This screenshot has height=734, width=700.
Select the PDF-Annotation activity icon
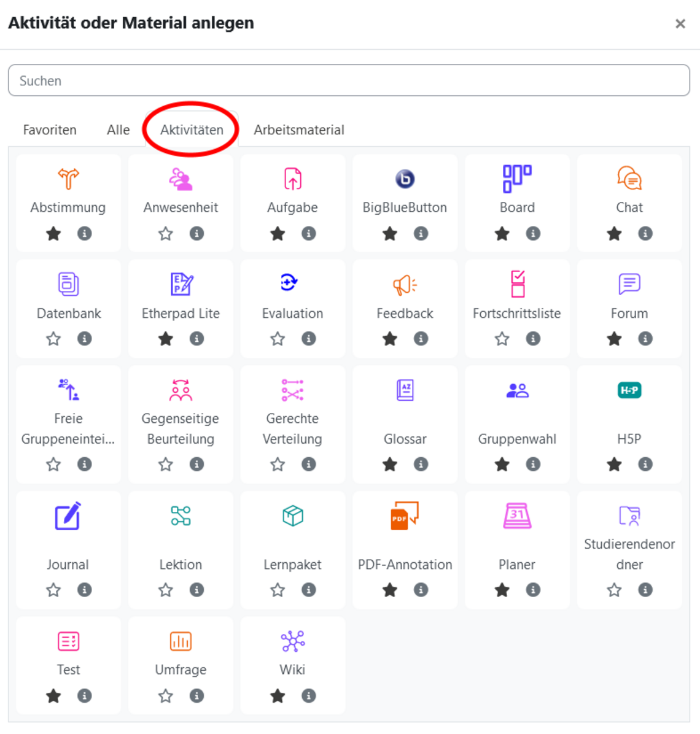405,516
